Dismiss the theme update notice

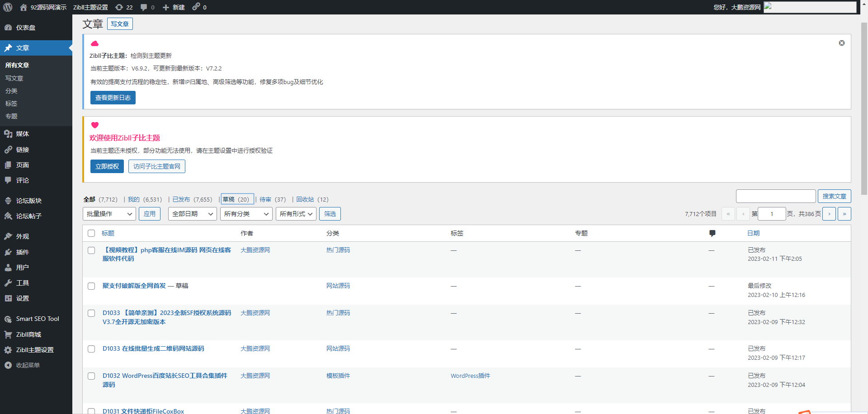click(842, 43)
